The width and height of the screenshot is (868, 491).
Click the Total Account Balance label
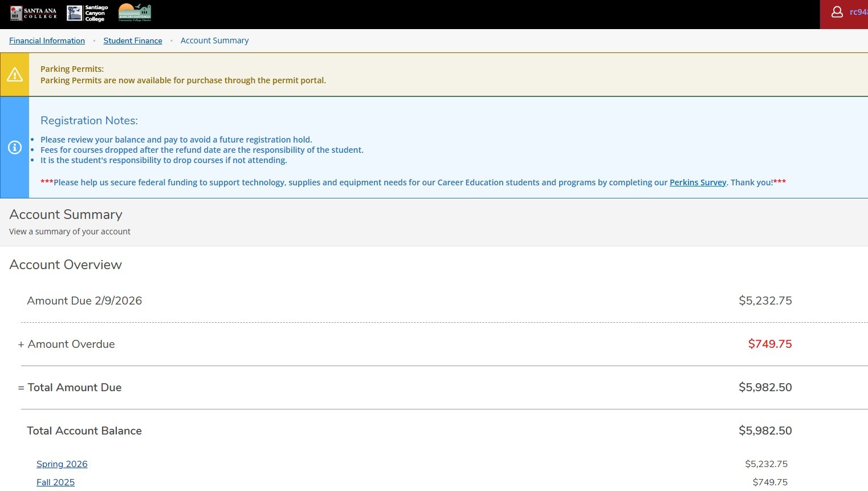[84, 431]
